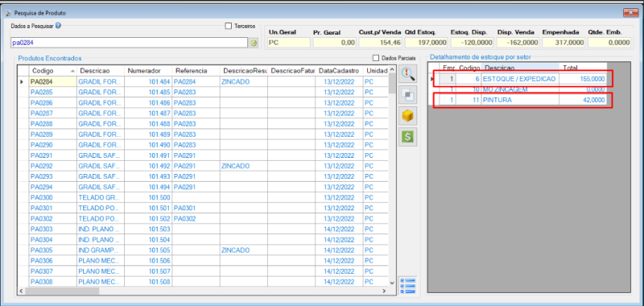Click ZINCADO cell in the PA0305 row
The height and width of the screenshot is (306, 644).
tap(244, 250)
